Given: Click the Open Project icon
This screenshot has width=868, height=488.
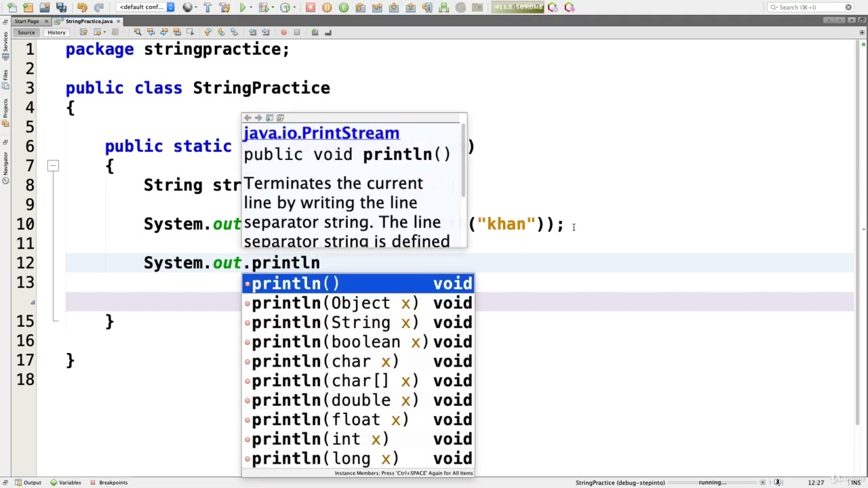Looking at the screenshot, I should click(x=44, y=7).
